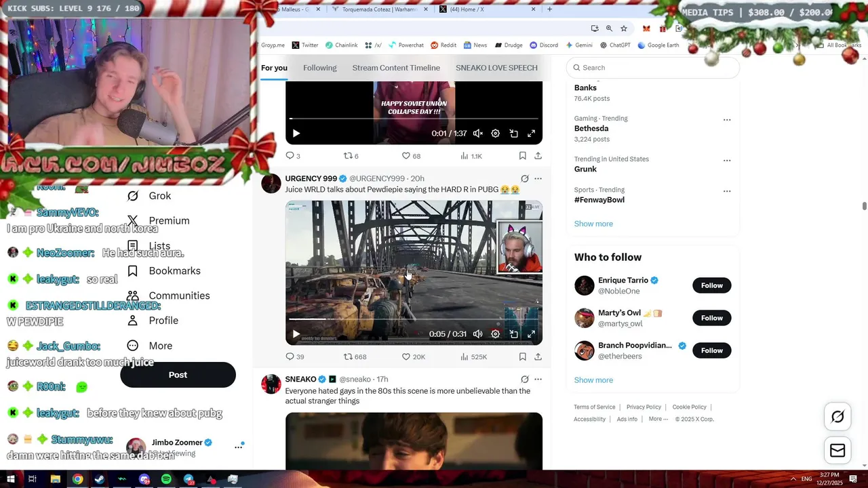The image size is (868, 488).
Task: Switch to the Following tab
Action: click(x=320, y=68)
